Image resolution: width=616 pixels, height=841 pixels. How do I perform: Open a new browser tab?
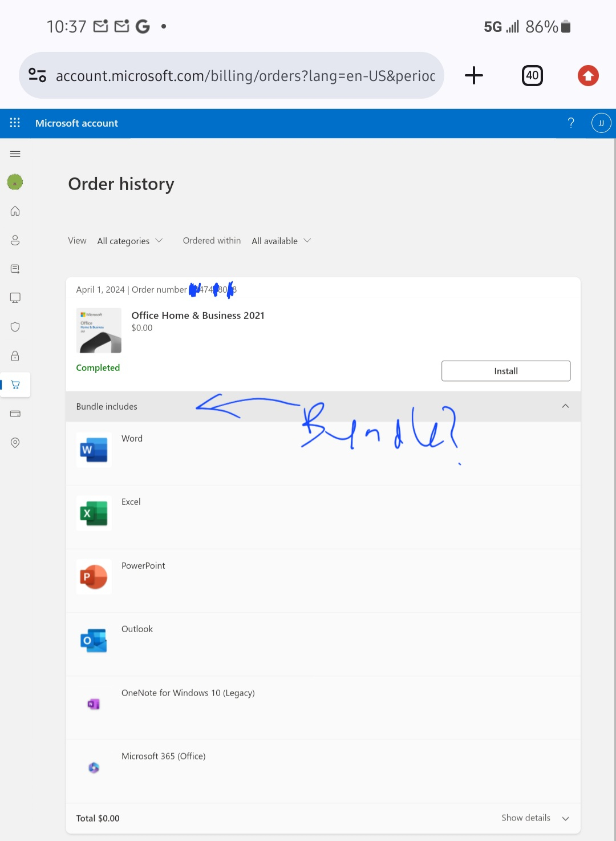(474, 75)
